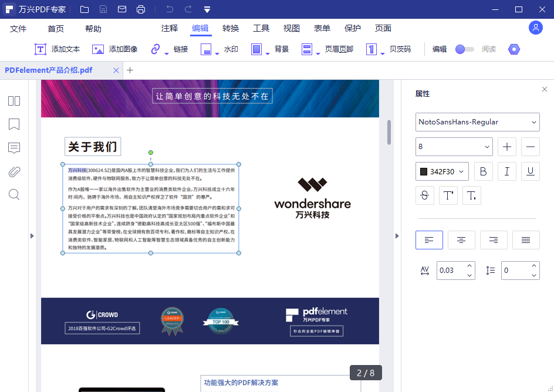The width and height of the screenshot is (554, 392).
Task: Open the NotoSansHans-Regular font dropdown
Action: (x=477, y=122)
